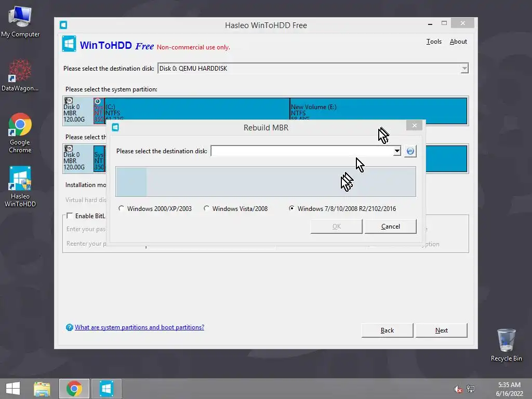Click the Back button
Viewport: 532px width, 399px height.
(387, 330)
